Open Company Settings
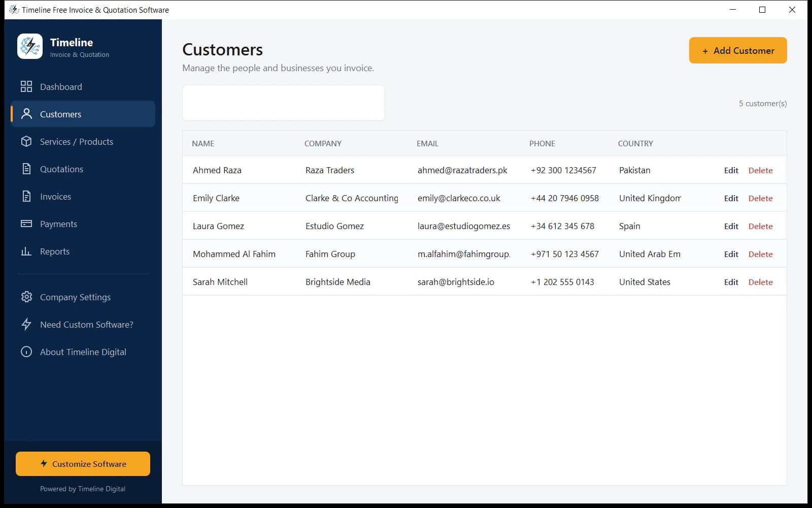This screenshot has height=508, width=812. tap(83, 297)
